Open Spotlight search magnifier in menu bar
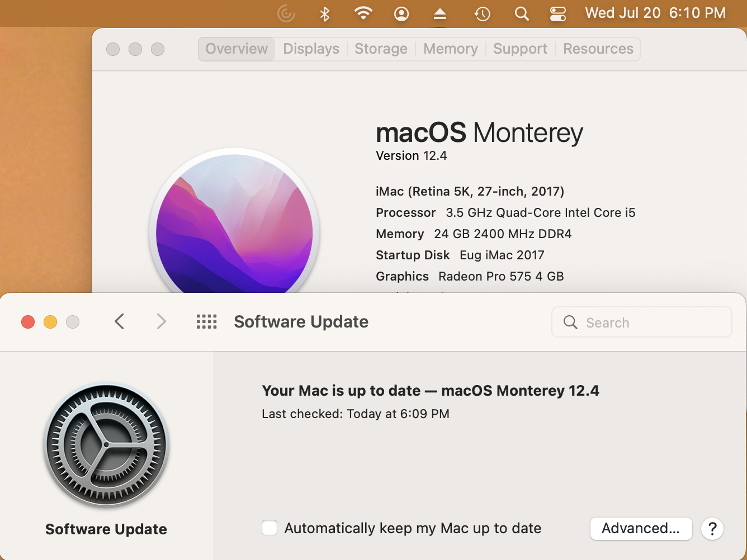This screenshot has height=560, width=747. click(x=522, y=13)
